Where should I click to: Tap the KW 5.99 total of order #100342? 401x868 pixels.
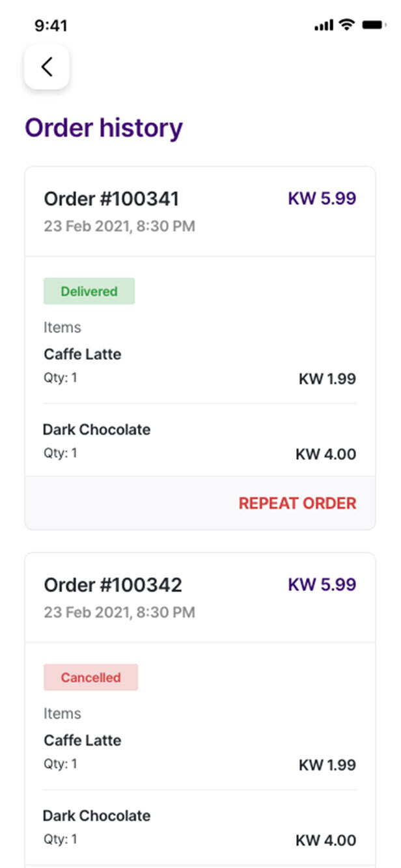tap(322, 584)
